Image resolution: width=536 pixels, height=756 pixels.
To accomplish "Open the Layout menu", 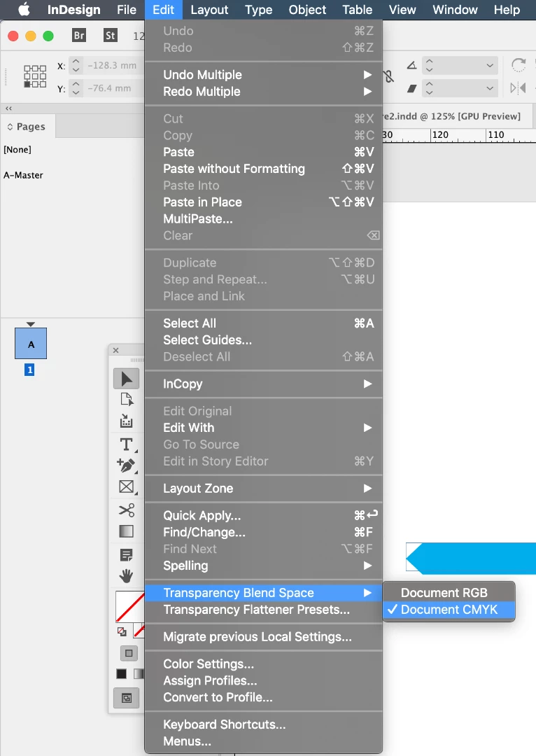I will point(209,10).
